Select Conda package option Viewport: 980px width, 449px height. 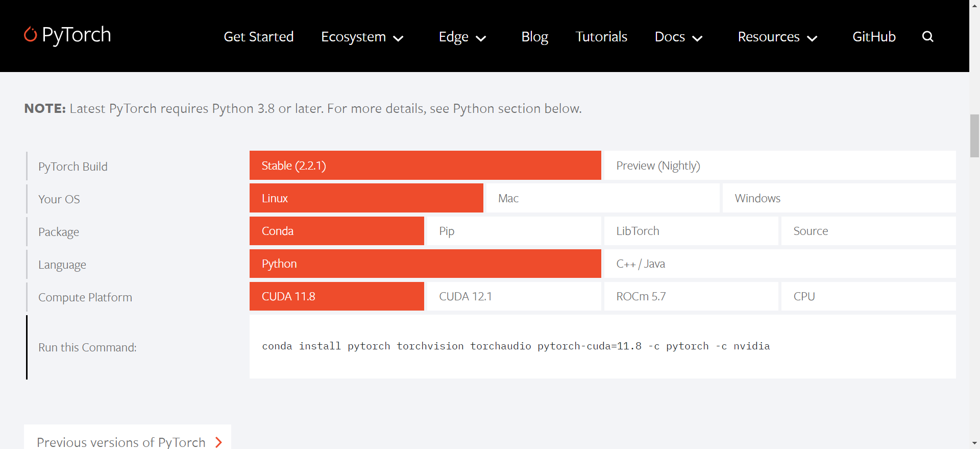tap(337, 231)
